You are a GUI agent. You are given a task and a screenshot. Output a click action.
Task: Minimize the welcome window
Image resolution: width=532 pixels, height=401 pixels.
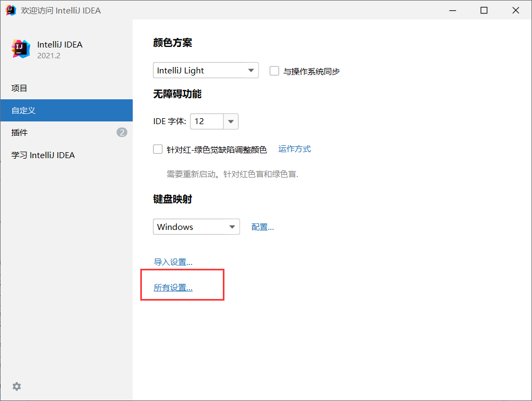[453, 10]
